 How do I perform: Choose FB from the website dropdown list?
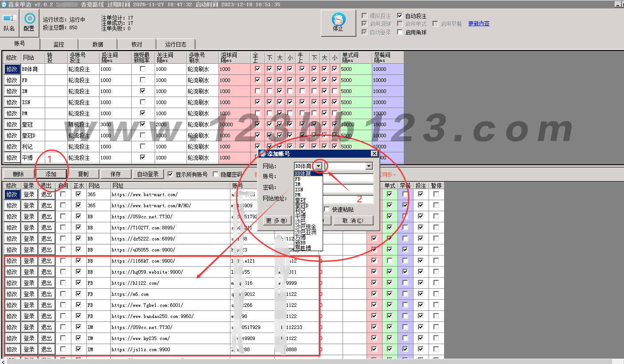[308, 179]
